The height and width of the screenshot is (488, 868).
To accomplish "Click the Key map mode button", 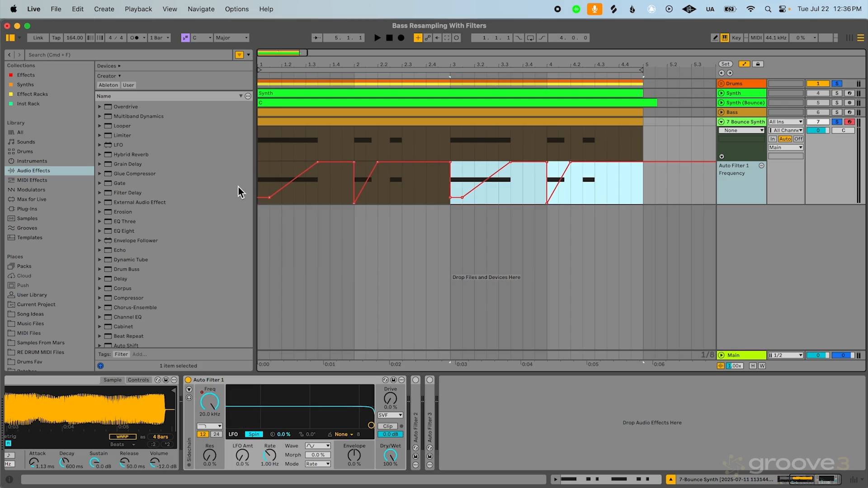I will coord(736,38).
